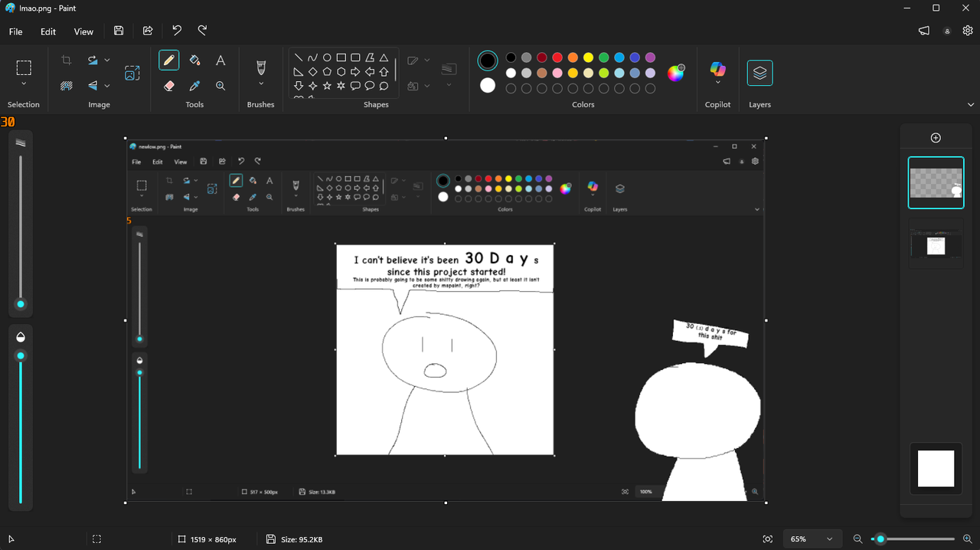Screen dimensions: 980x550
Task: Select the Eraser tool
Action: [168, 86]
